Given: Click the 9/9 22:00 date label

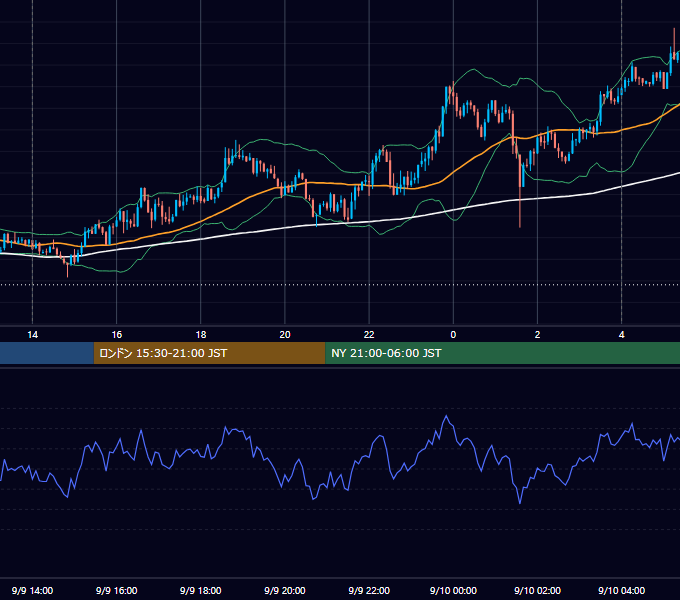Looking at the screenshot, I should click(x=369, y=591).
